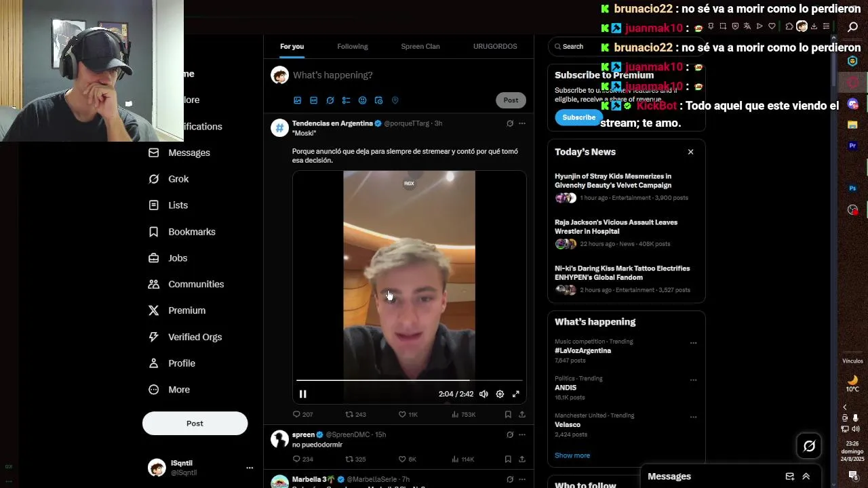View analytics of the Tendencias en Argentina post
Image resolution: width=868 pixels, height=488 pixels.
point(463,414)
